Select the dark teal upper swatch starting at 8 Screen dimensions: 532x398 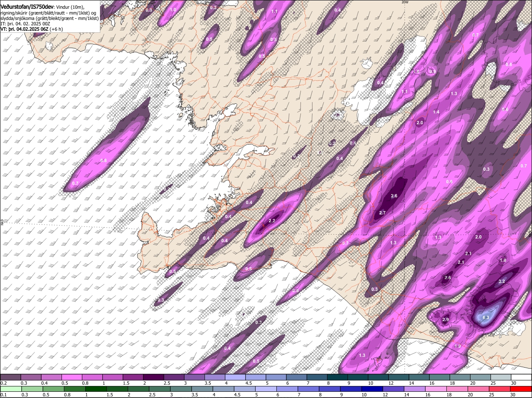tap(337, 377)
